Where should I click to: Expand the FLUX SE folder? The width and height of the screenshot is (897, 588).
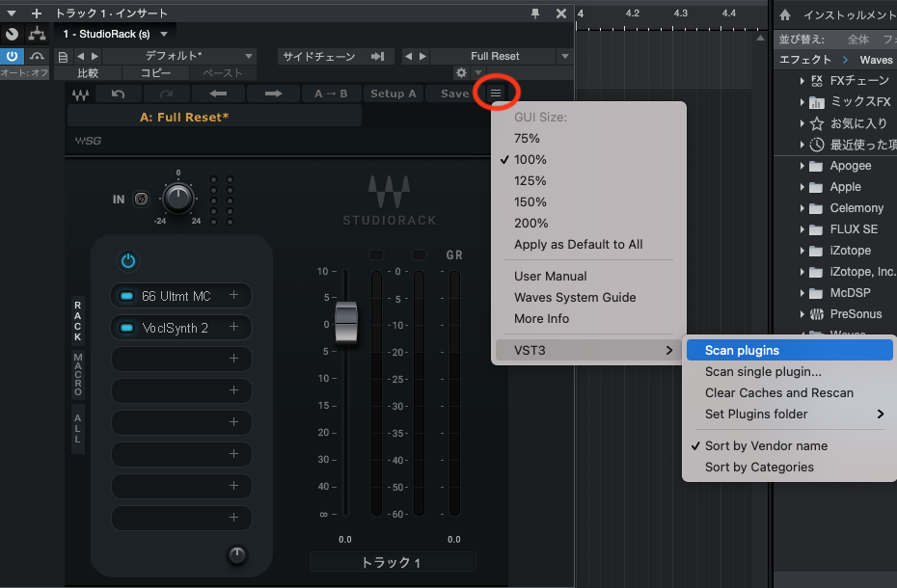[x=802, y=229]
